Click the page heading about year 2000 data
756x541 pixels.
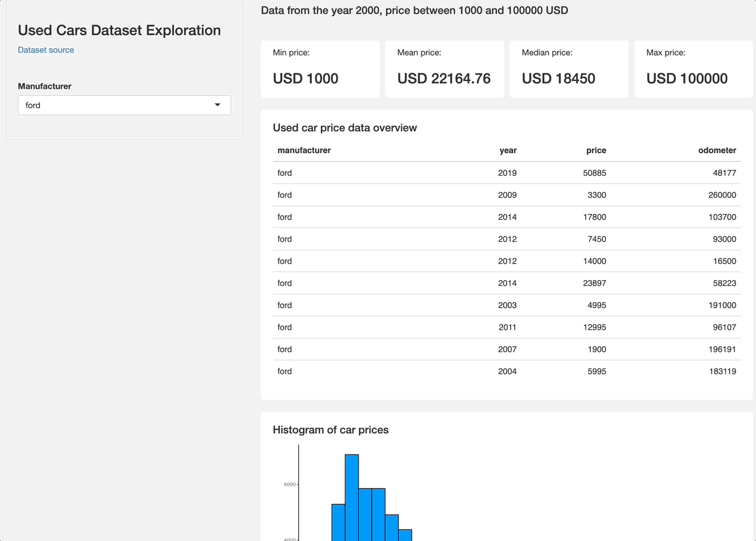click(414, 10)
